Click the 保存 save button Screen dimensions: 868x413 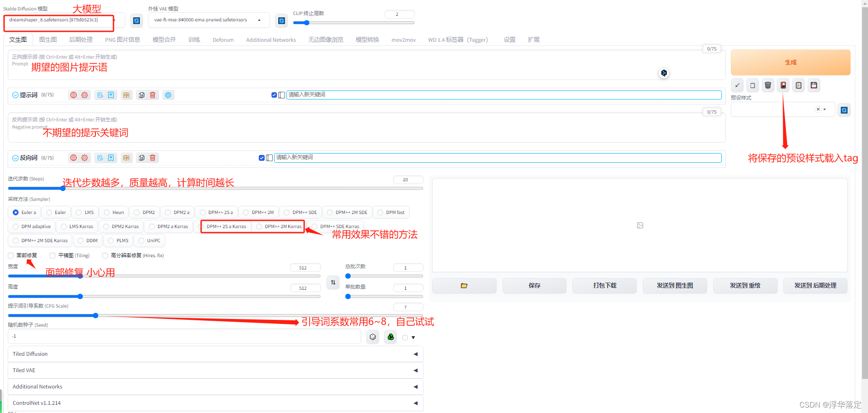pos(534,285)
